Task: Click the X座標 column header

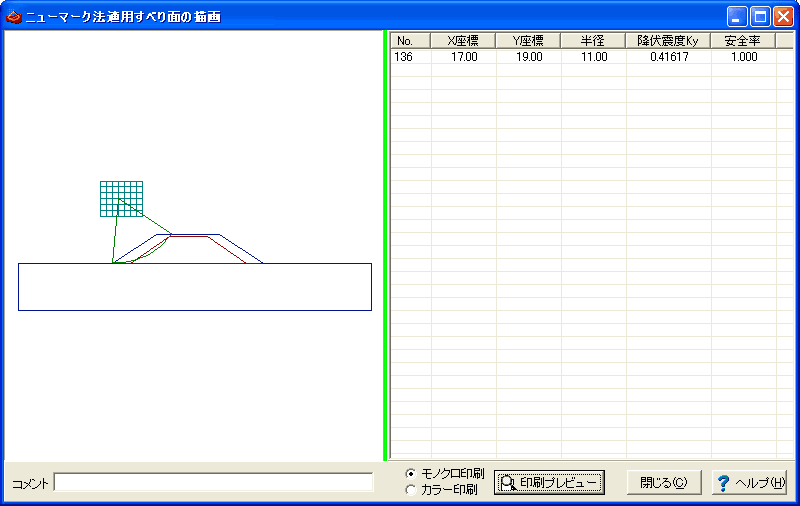Action: click(x=463, y=41)
